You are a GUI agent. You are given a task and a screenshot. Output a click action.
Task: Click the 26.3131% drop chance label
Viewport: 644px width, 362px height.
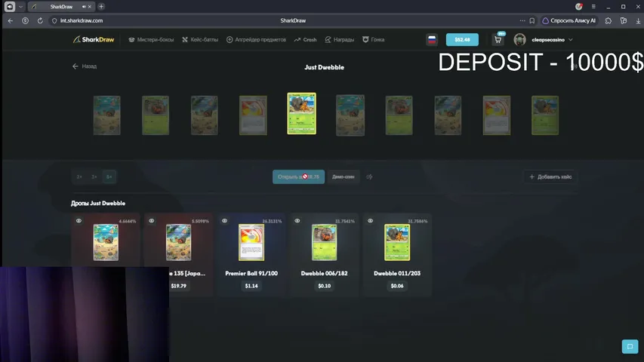272,221
